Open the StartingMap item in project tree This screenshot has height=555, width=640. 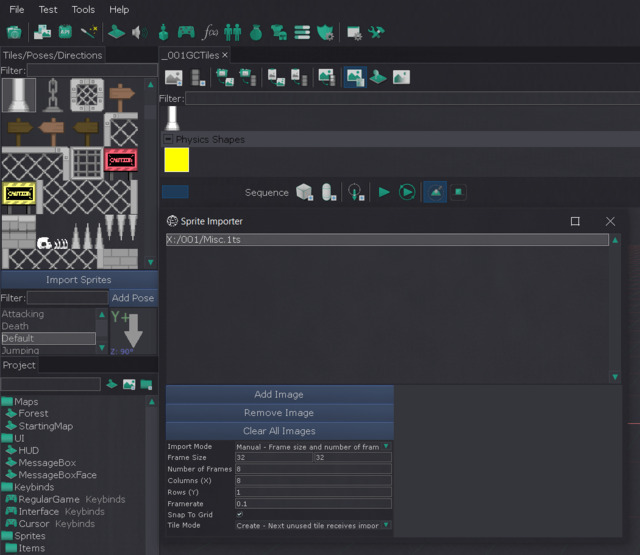tap(45, 426)
